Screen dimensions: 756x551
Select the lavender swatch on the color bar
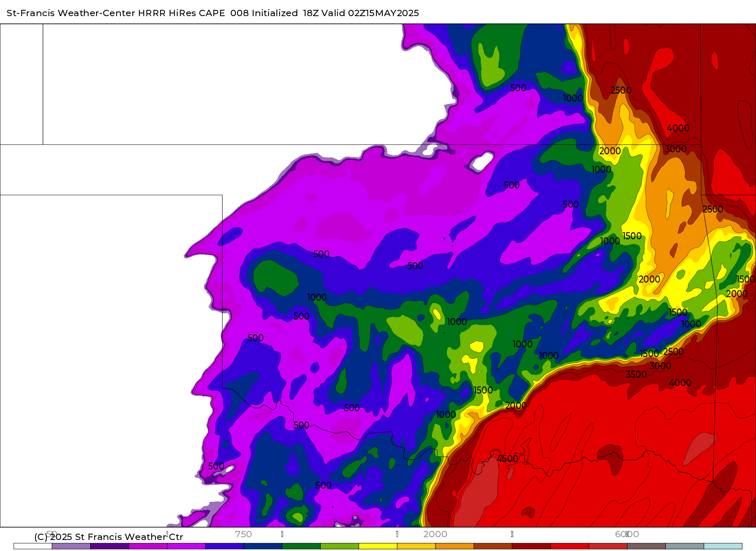tap(71, 546)
